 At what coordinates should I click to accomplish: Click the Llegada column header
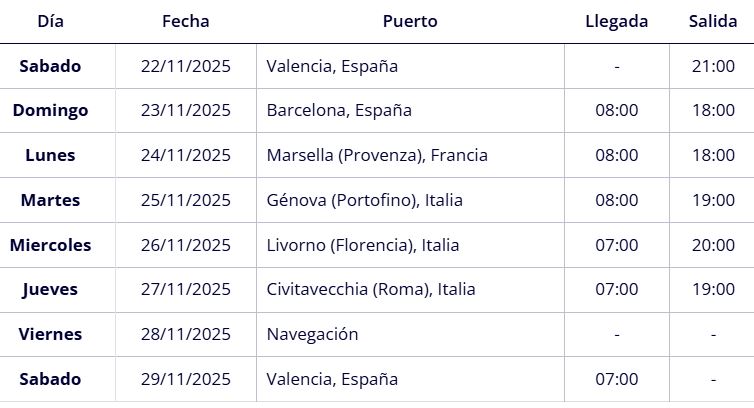[616, 21]
